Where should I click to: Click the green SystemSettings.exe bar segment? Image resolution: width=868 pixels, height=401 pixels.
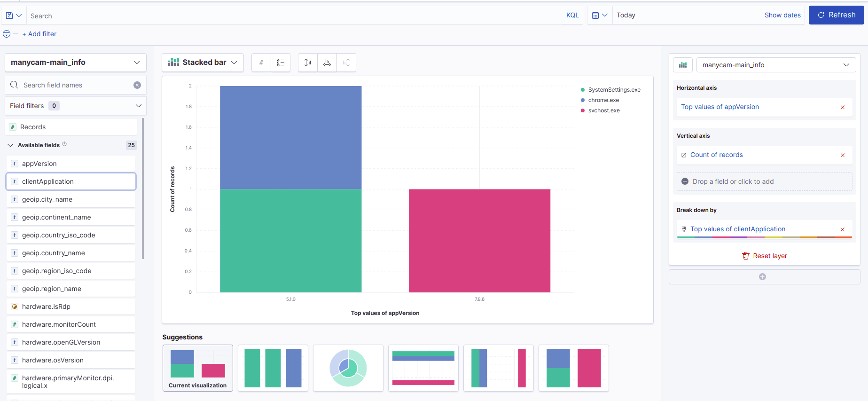[291, 241]
